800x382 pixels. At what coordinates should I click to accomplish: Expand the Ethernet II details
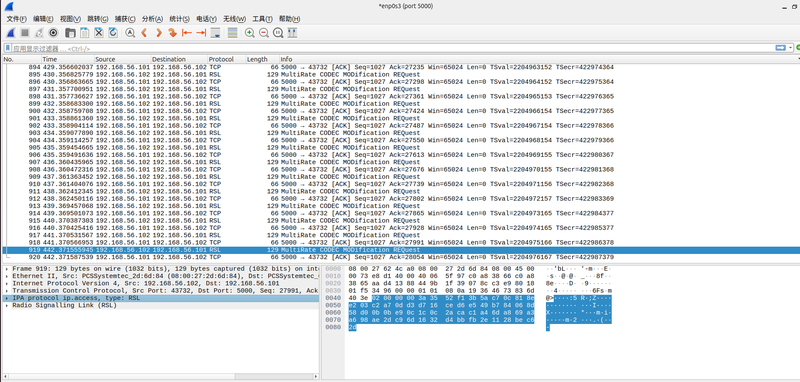(7, 276)
